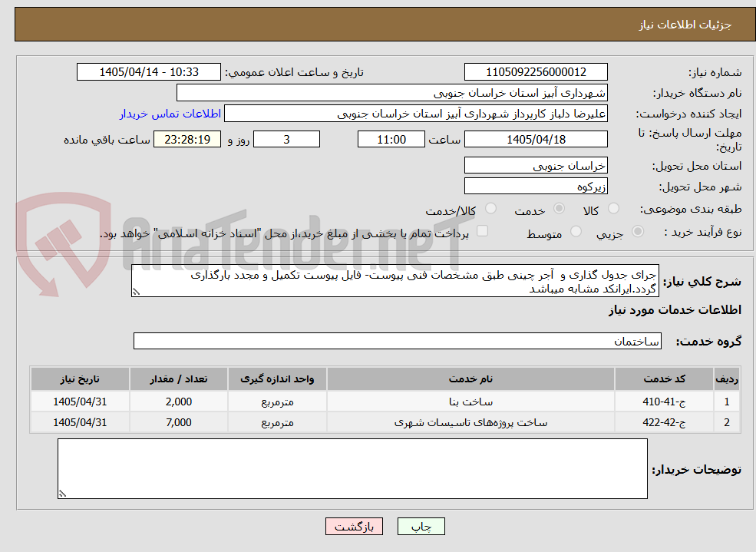Click the resize handle of description textarea
Screen dimensions: 756x552
coord(136,293)
